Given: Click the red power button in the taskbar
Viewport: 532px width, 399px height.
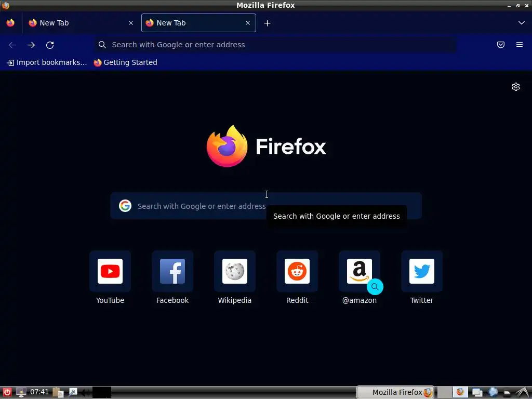Looking at the screenshot, I should [7, 392].
